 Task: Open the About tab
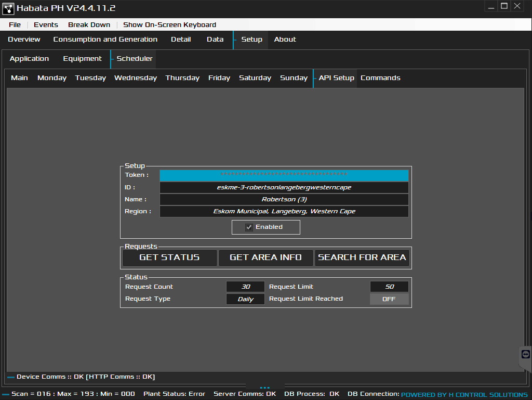click(285, 40)
